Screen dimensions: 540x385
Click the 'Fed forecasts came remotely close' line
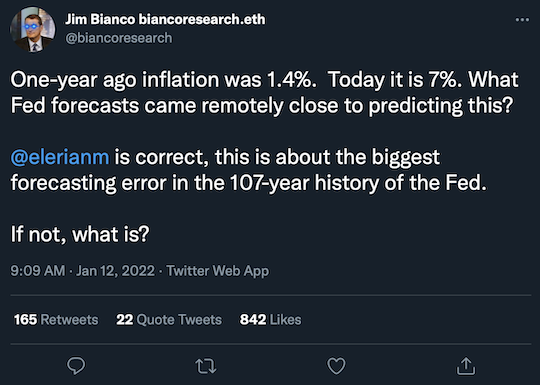(262, 105)
